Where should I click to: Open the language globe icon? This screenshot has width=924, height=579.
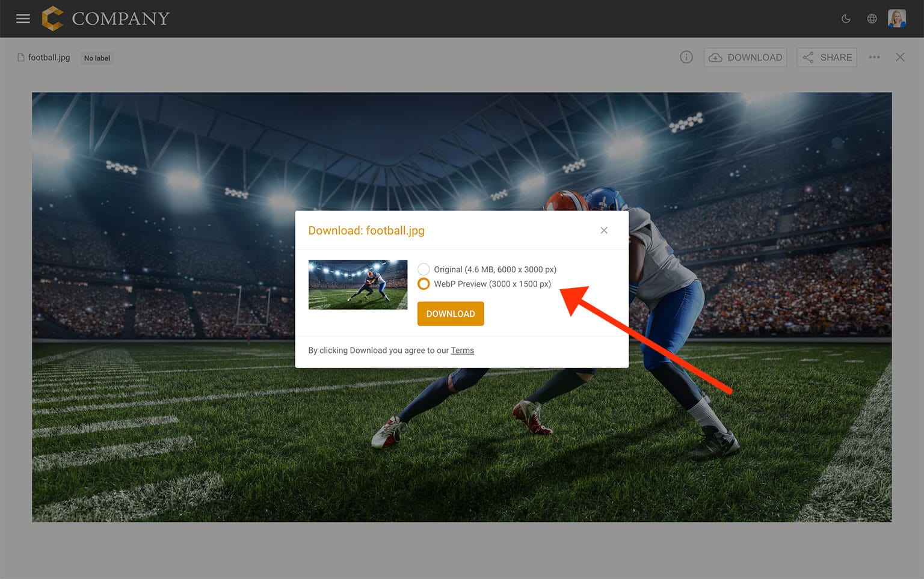point(872,19)
